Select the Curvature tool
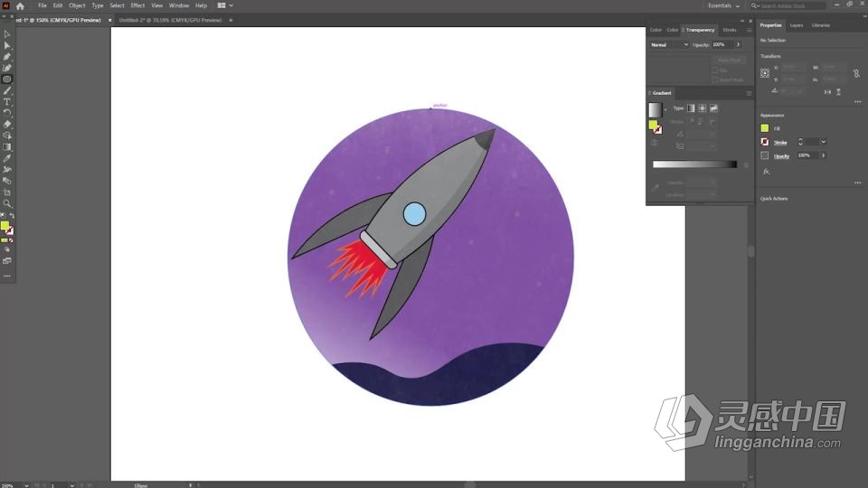868x488 pixels. (x=7, y=68)
